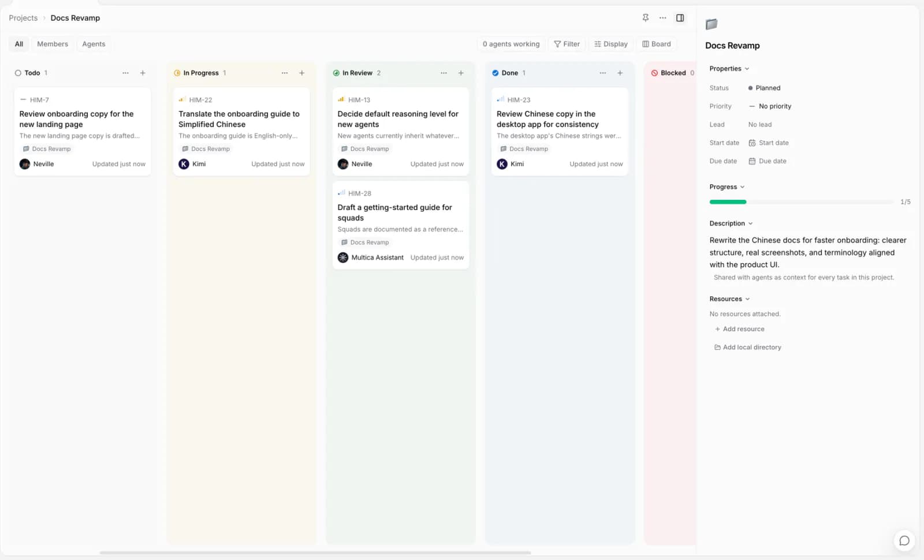Open Draft a getting-started guide card
This screenshot has height=560, width=924.
(x=401, y=225)
